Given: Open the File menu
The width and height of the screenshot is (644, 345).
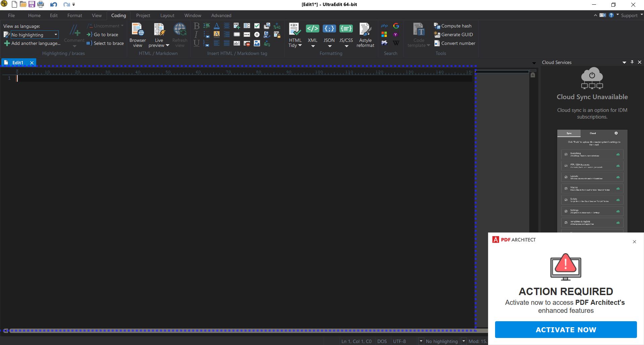Looking at the screenshot, I should 11,15.
